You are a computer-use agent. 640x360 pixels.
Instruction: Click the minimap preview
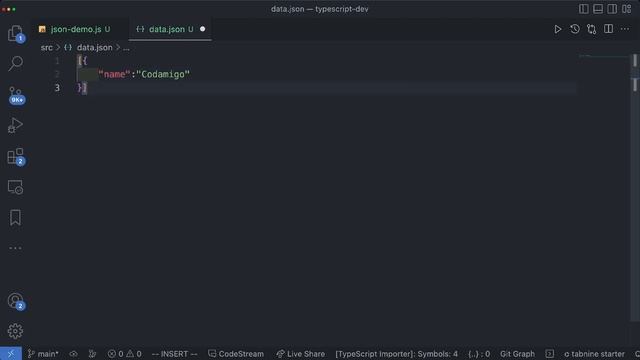(x=604, y=57)
